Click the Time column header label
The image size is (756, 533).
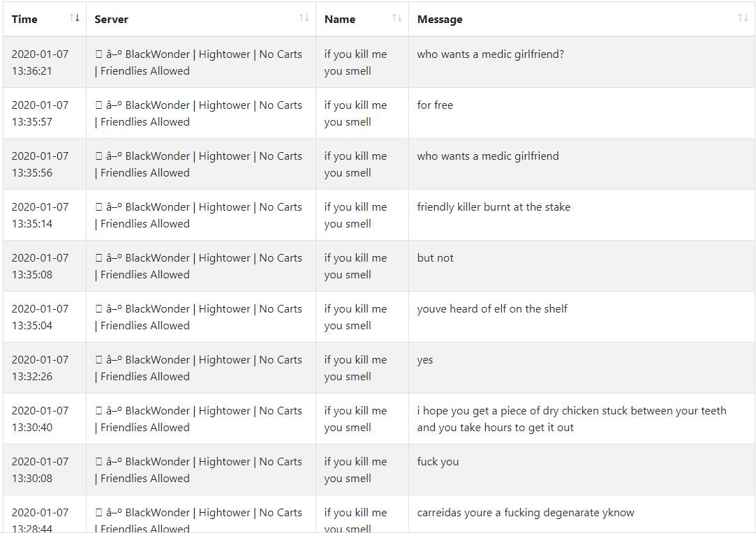pyautogui.click(x=24, y=20)
